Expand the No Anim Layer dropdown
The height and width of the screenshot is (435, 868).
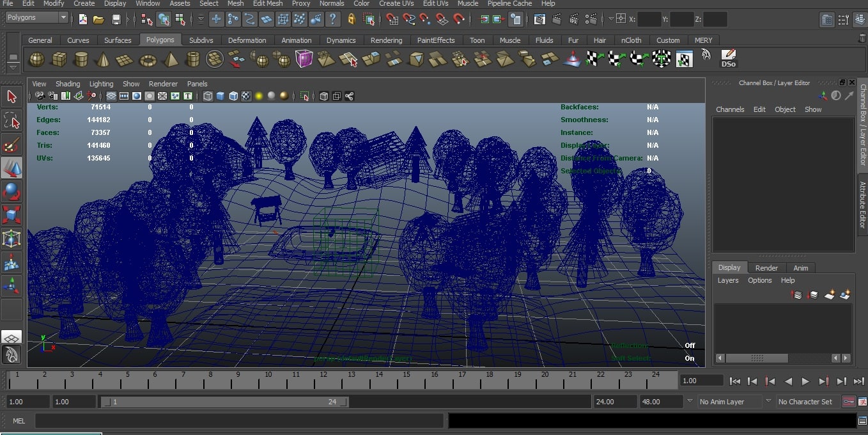click(x=729, y=402)
